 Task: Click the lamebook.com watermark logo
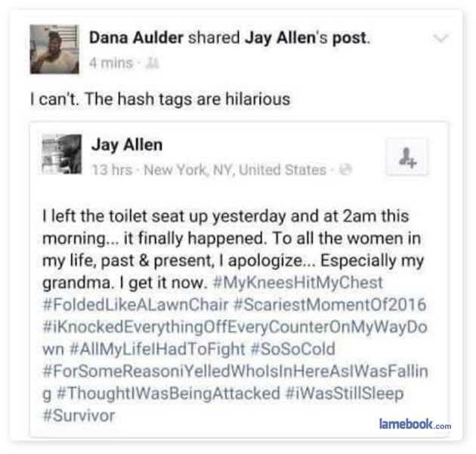pos(415,424)
